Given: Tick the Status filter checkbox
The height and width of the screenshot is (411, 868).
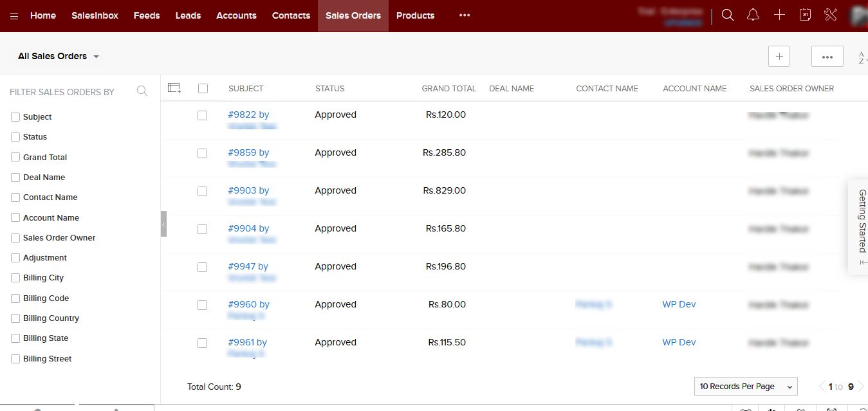Looking at the screenshot, I should tap(15, 136).
